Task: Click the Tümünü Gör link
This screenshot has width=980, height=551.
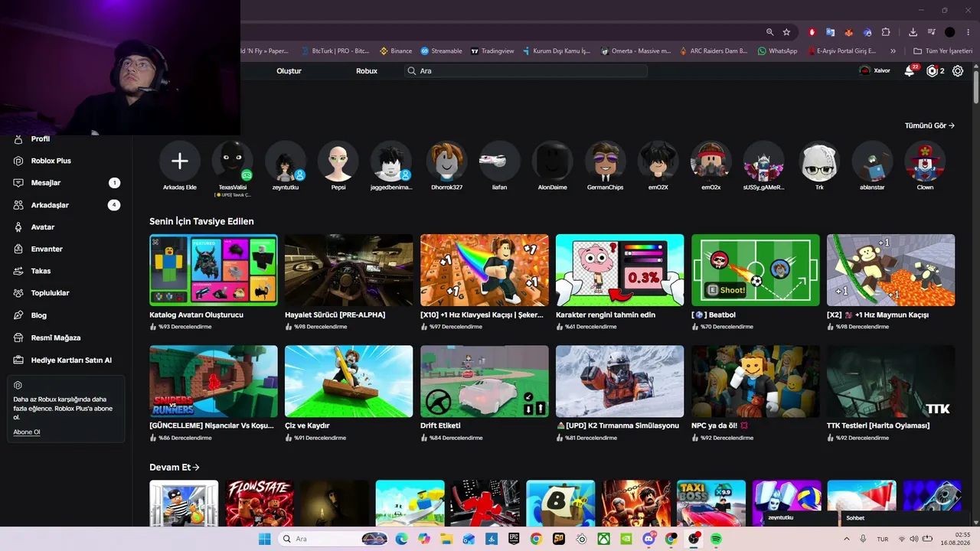Action: [x=929, y=126]
